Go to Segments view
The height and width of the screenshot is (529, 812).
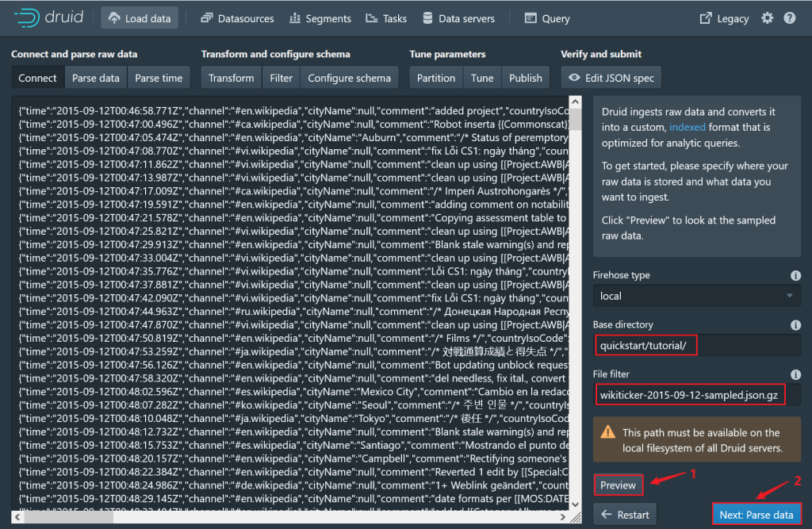coord(320,19)
